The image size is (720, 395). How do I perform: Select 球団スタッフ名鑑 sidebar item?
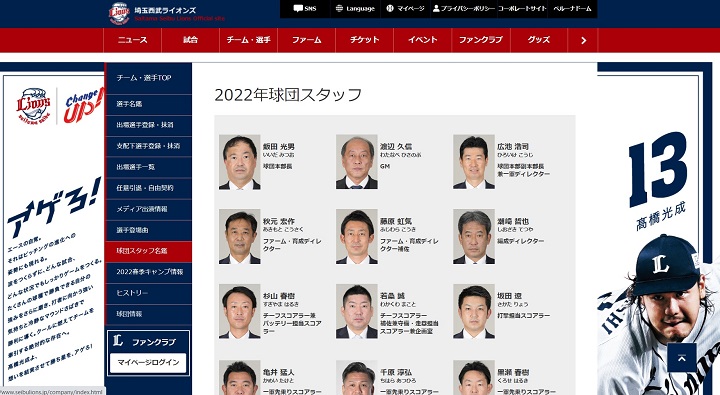[x=149, y=251]
